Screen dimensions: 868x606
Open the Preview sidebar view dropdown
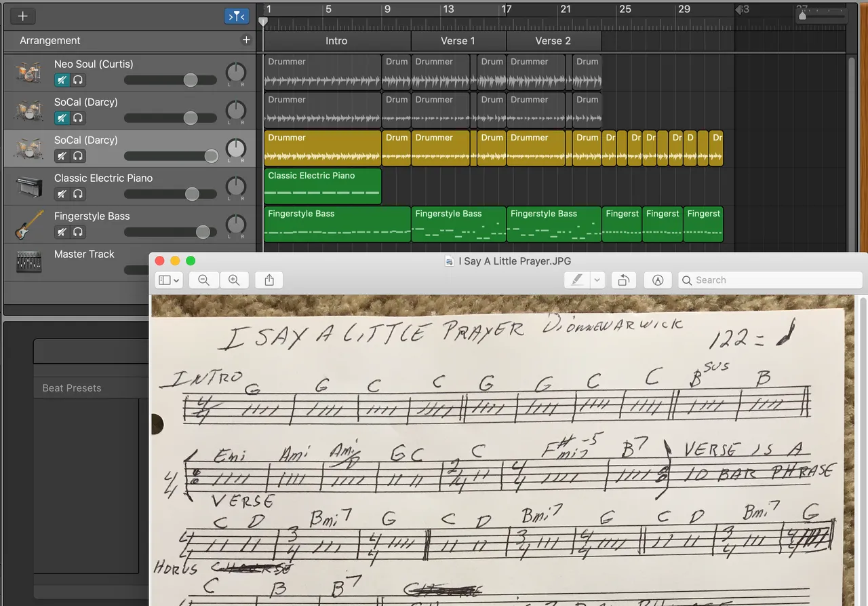click(x=168, y=280)
